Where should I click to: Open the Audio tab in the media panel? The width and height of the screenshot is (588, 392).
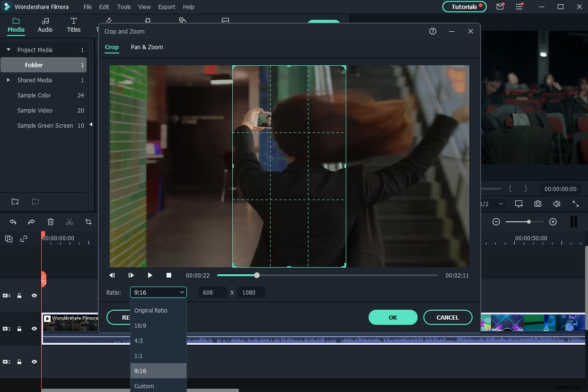tap(45, 25)
